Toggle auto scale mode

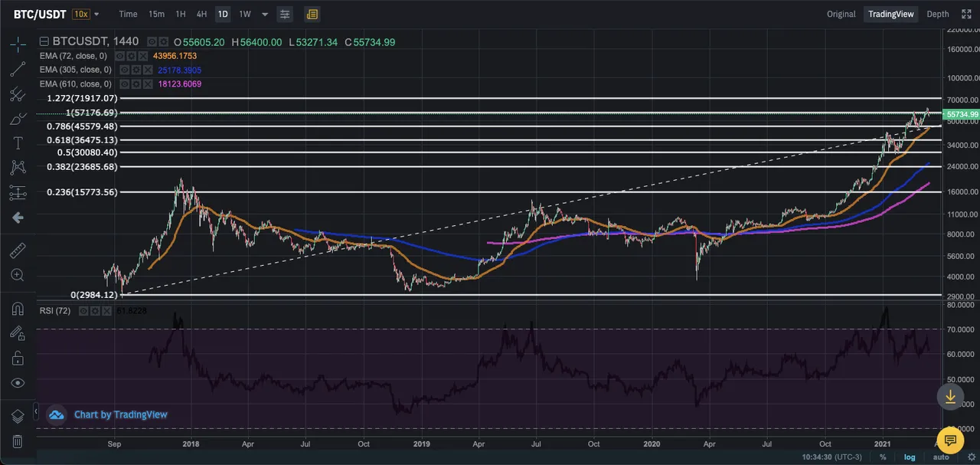click(941, 457)
